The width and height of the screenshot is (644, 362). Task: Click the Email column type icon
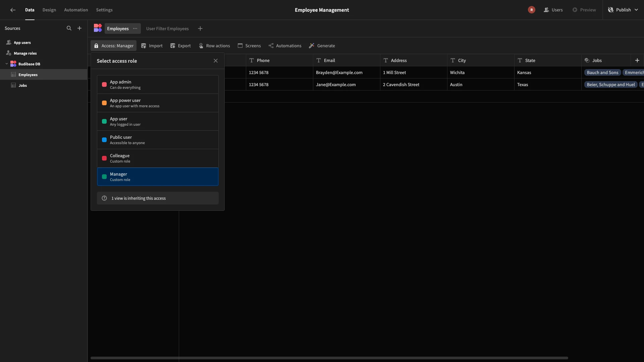point(319,60)
